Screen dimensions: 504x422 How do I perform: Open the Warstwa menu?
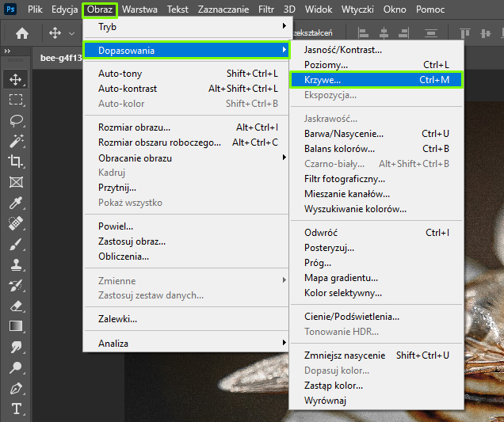pyautogui.click(x=139, y=10)
